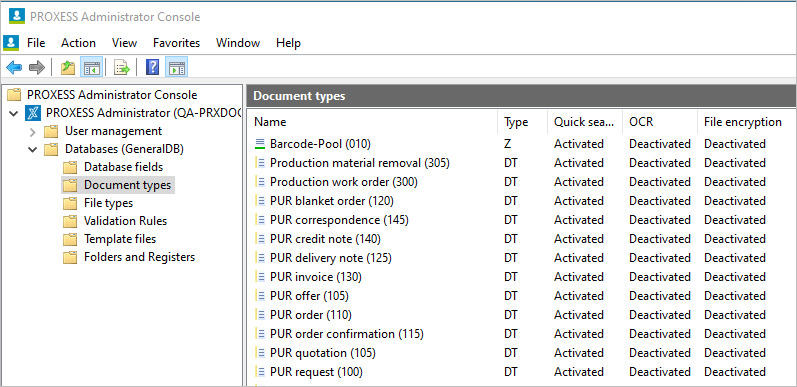This screenshot has height=387, width=797.
Task: Select the PROXESS Administrator X icon node
Action: click(33, 112)
